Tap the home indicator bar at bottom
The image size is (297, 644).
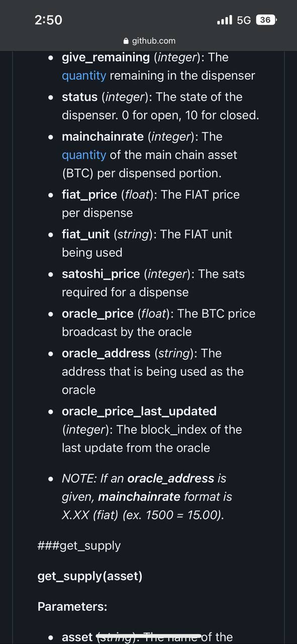[x=149, y=636]
